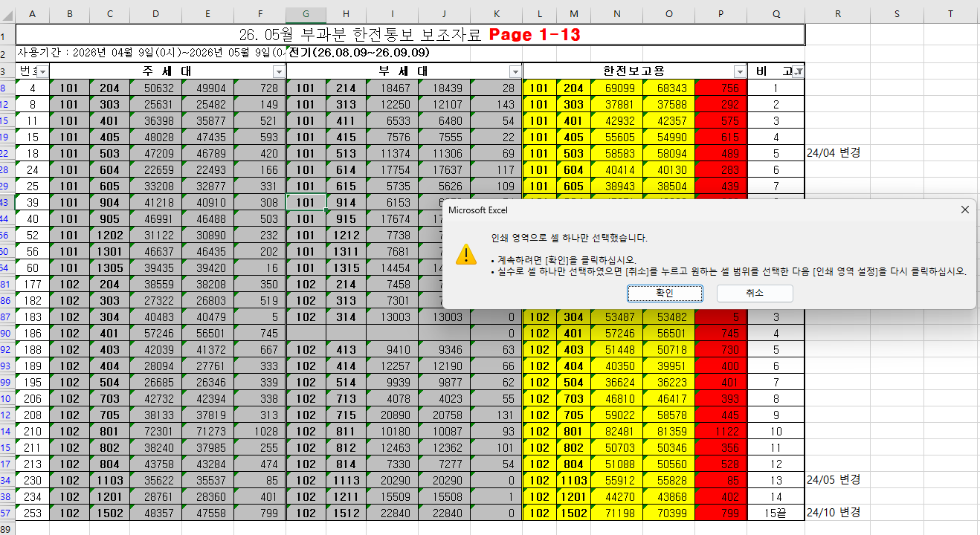980x535 pixels.
Task: Click the yellow cell containing 42932
Action: click(x=617, y=120)
